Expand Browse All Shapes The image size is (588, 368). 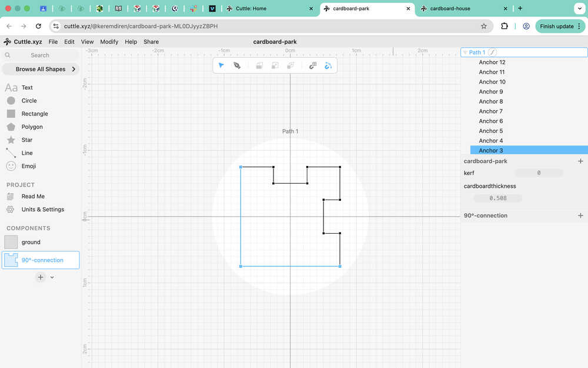pyautogui.click(x=73, y=69)
